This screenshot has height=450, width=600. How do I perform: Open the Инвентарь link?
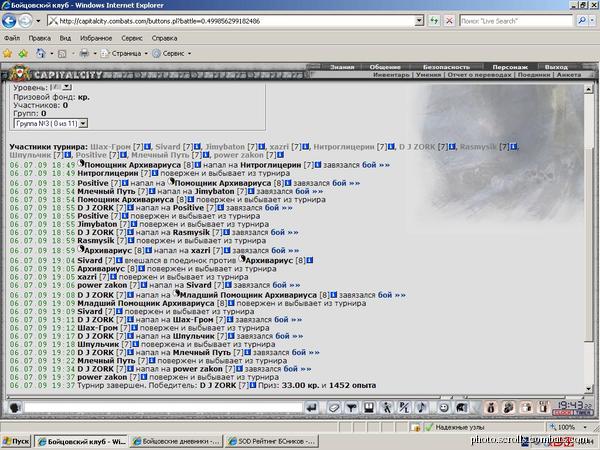[x=391, y=75]
